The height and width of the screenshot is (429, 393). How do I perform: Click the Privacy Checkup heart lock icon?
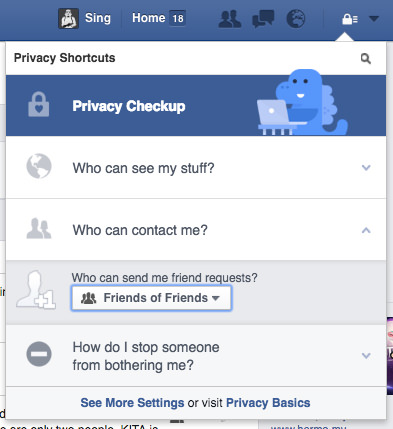point(39,104)
